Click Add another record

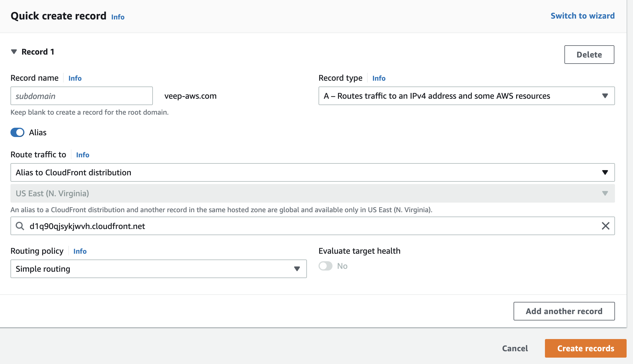[564, 311]
